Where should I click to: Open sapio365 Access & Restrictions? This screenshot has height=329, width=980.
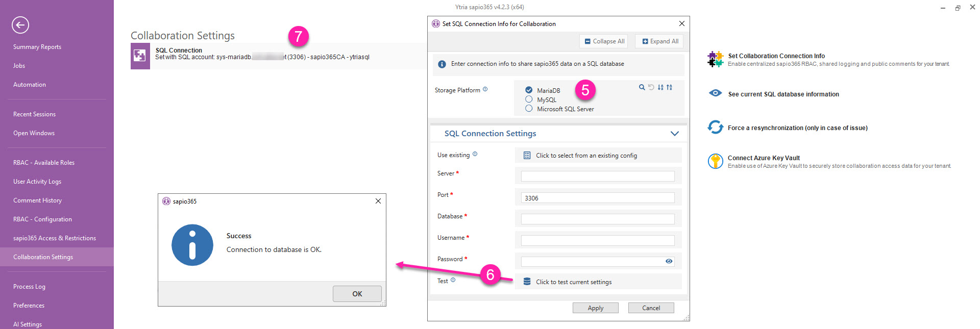(55, 238)
